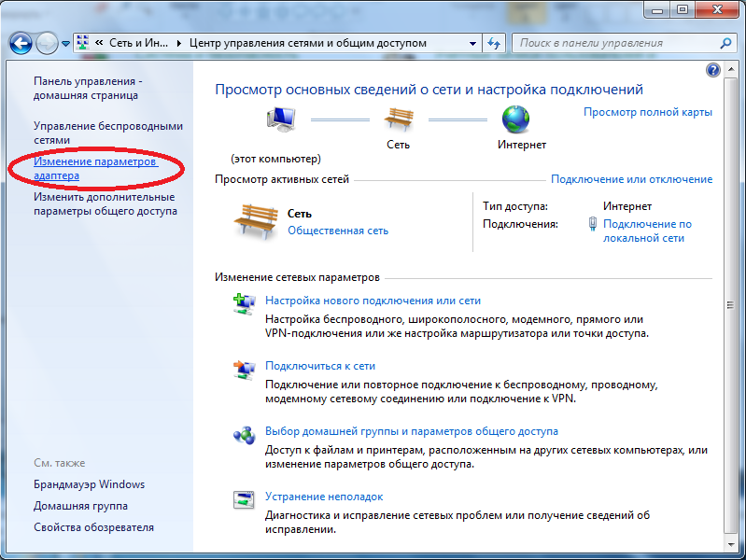Viewport: 746px width, 560px height.
Task: Open Подключение по локальной сети link
Action: click(647, 231)
